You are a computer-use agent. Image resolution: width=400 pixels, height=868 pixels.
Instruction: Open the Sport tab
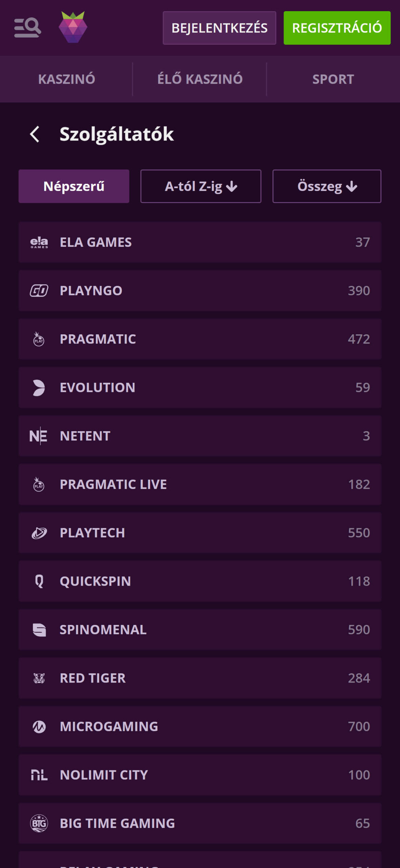pos(333,79)
